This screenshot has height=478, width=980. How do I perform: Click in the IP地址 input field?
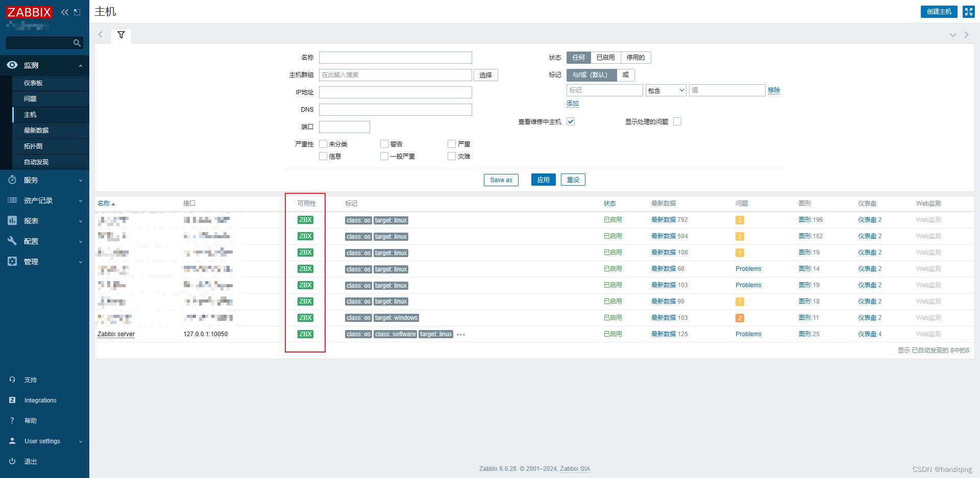[395, 92]
